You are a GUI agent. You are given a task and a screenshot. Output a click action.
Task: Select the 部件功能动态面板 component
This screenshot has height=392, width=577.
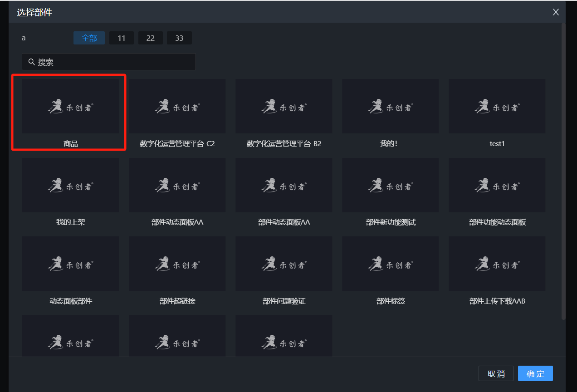click(x=497, y=185)
